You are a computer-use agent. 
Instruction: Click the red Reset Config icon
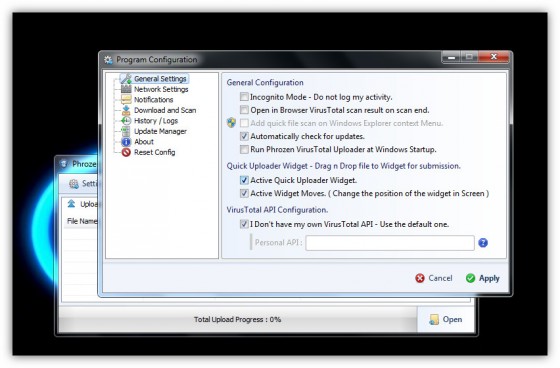pos(126,153)
